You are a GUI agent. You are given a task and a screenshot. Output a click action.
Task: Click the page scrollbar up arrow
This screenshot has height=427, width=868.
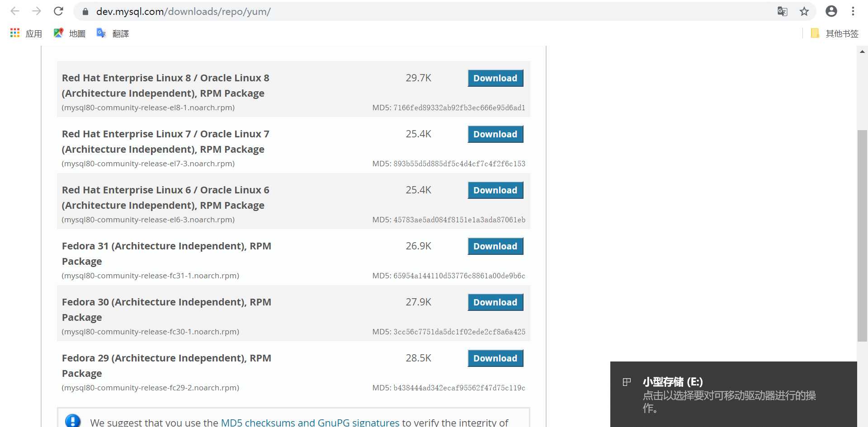click(862, 52)
